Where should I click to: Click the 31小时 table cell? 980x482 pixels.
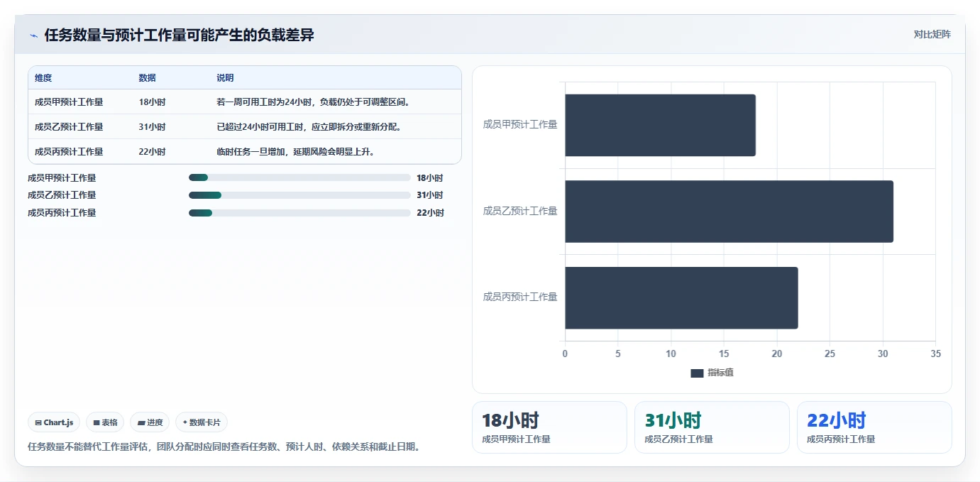(x=152, y=127)
